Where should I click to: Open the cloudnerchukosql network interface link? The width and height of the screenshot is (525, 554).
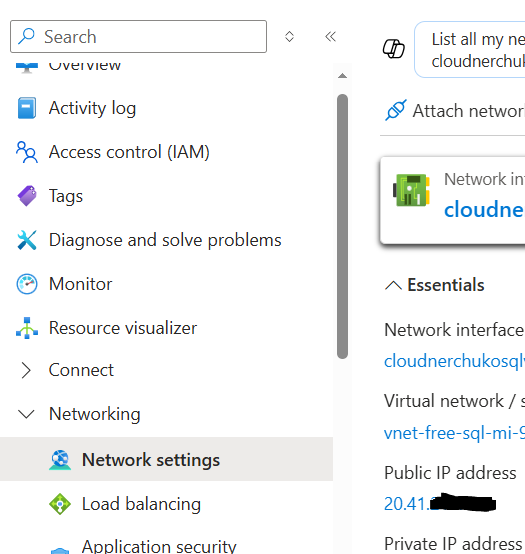(454, 361)
